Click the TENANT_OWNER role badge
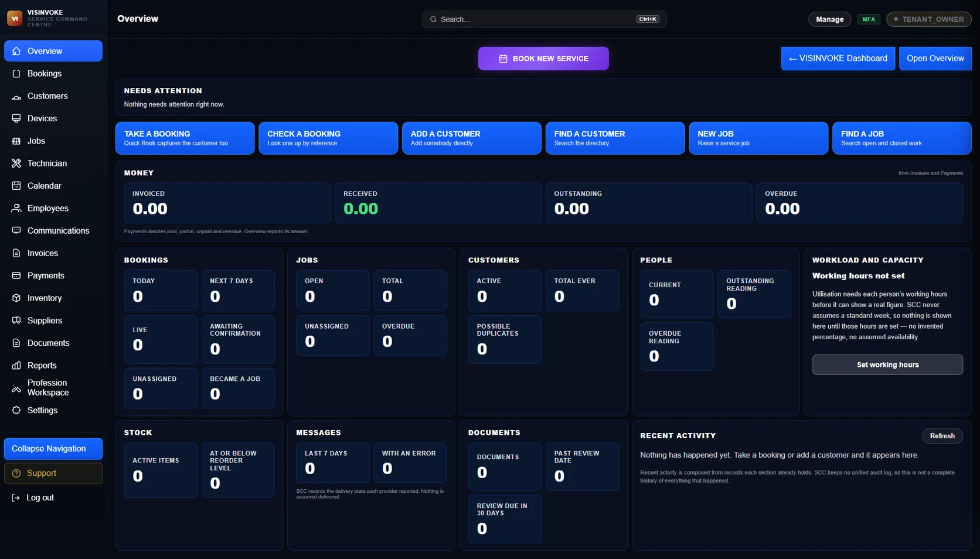 929,19
